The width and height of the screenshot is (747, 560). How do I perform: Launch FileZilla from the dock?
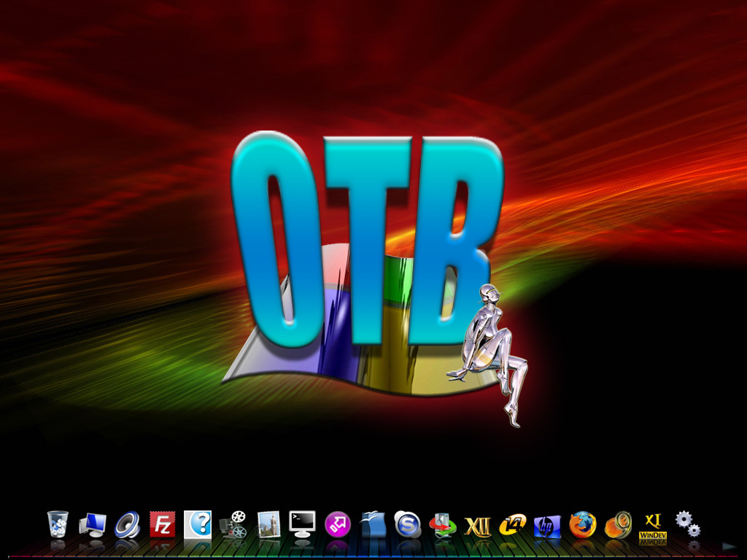coord(163,524)
